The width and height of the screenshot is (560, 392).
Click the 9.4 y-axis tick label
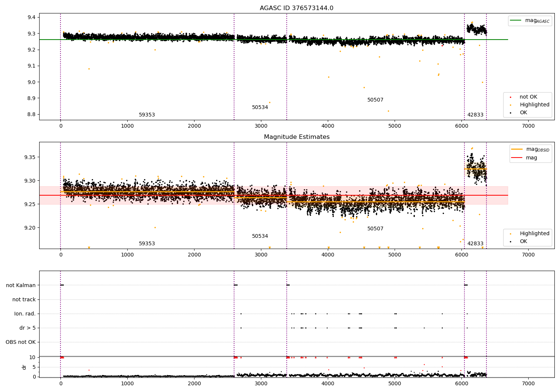pyautogui.click(x=31, y=18)
